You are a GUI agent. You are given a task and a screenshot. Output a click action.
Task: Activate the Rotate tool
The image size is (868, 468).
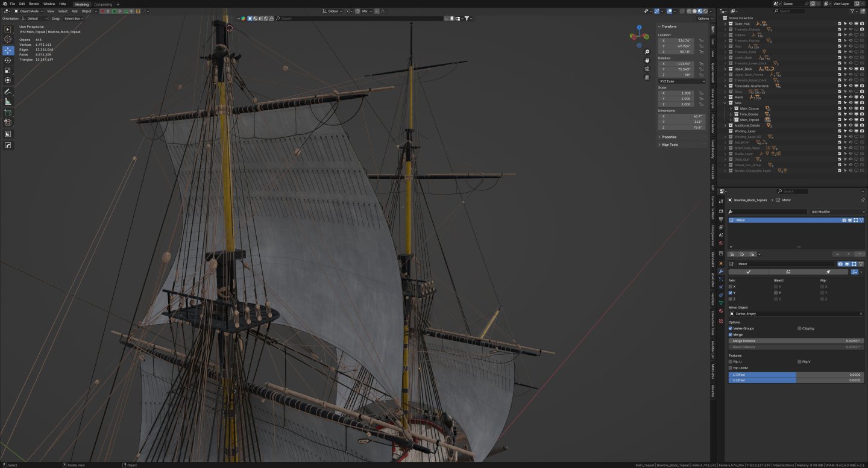click(x=8, y=60)
